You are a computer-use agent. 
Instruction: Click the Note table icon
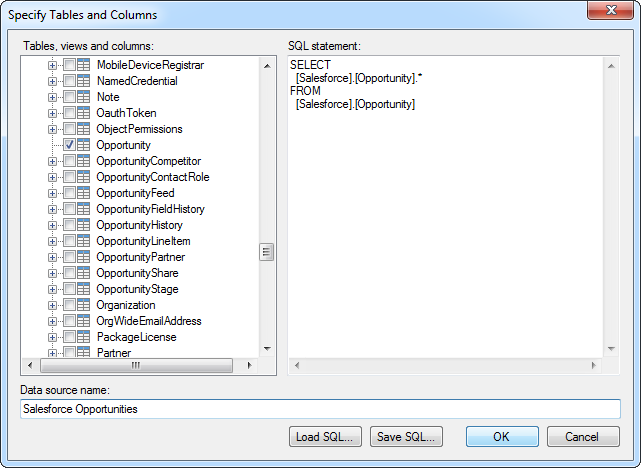click(x=84, y=97)
